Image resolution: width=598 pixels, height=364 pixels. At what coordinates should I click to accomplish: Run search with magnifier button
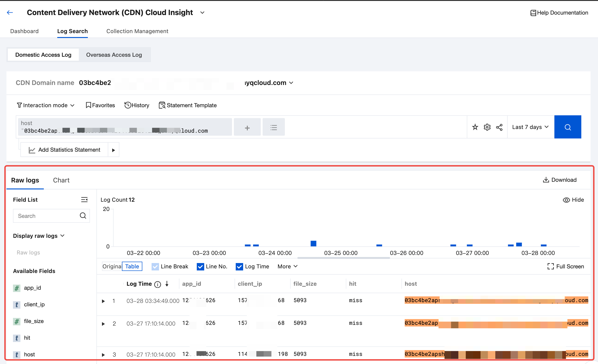pyautogui.click(x=567, y=127)
